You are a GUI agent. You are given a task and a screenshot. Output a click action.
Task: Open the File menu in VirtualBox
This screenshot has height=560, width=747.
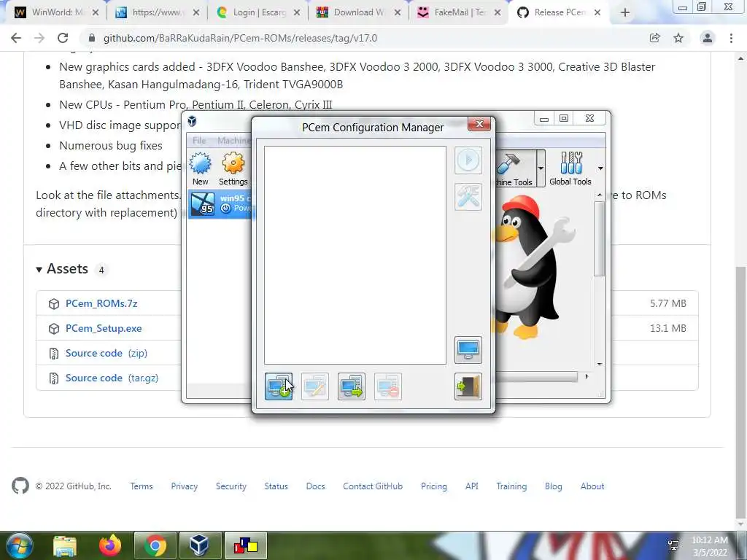199,141
